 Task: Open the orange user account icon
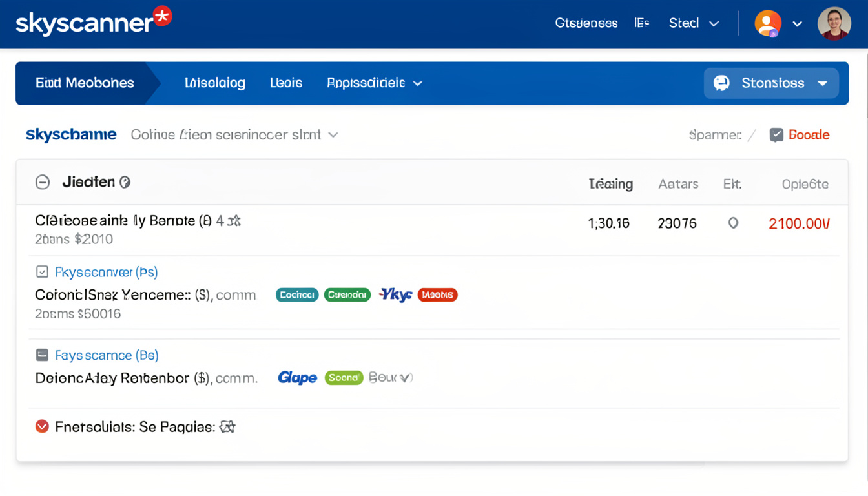click(767, 24)
